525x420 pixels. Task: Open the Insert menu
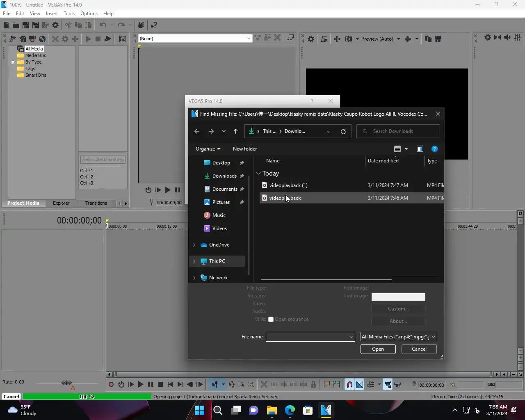[x=52, y=14]
